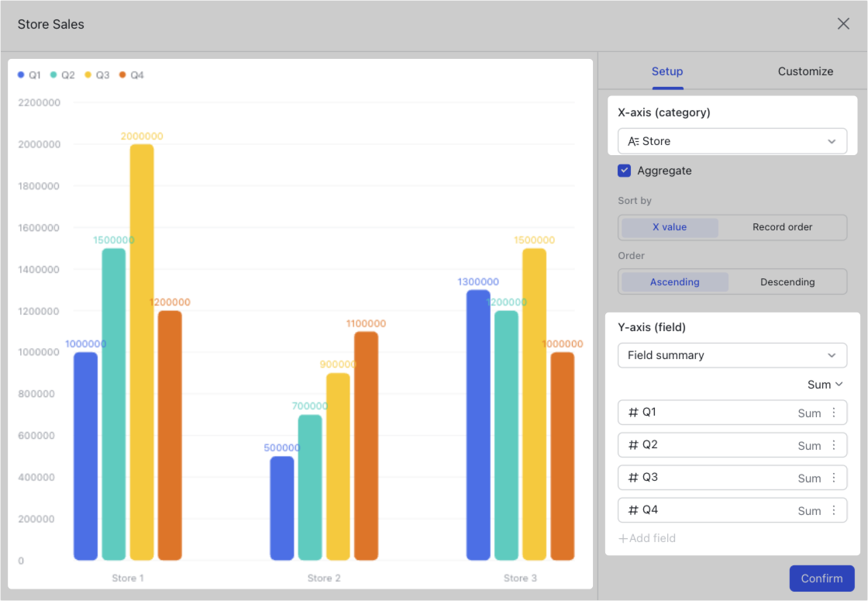Sort by X value

coord(670,227)
